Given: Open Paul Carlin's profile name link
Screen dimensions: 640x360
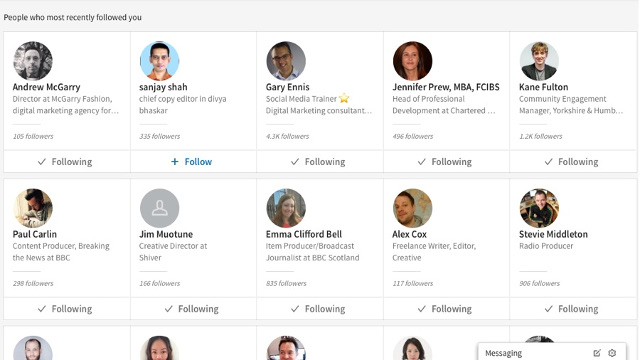Looking at the screenshot, I should coord(35,234).
